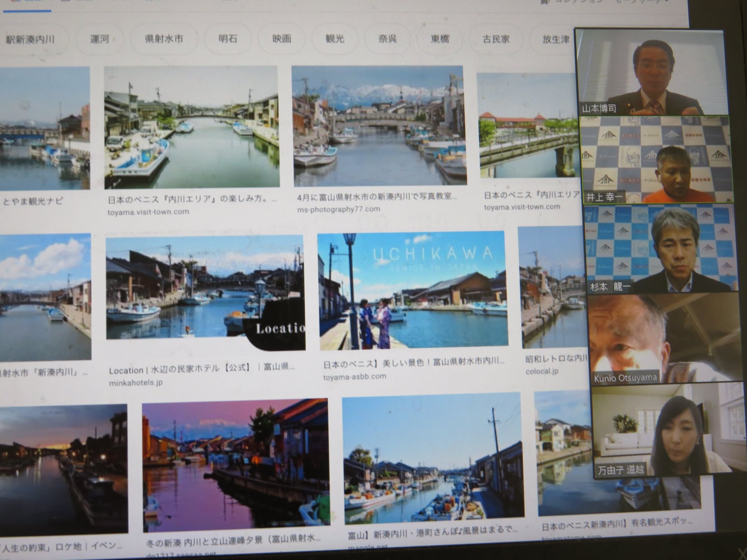Open the toyama-asbb.com source link

tap(354, 376)
